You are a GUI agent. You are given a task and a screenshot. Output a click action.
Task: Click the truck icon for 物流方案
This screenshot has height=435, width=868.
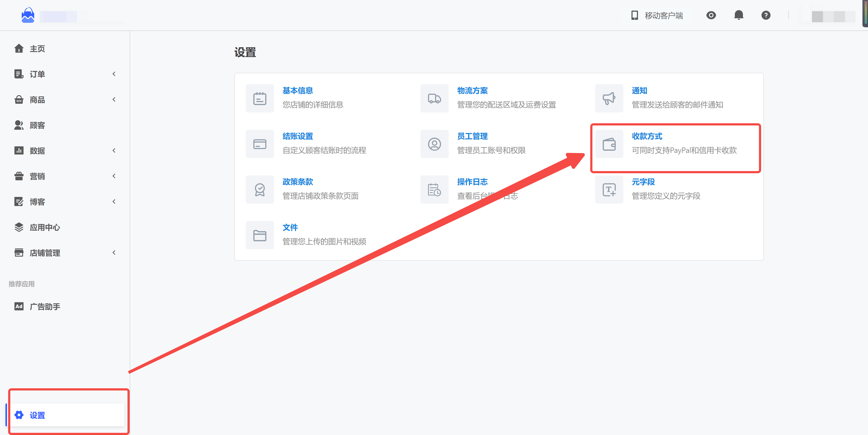click(434, 99)
